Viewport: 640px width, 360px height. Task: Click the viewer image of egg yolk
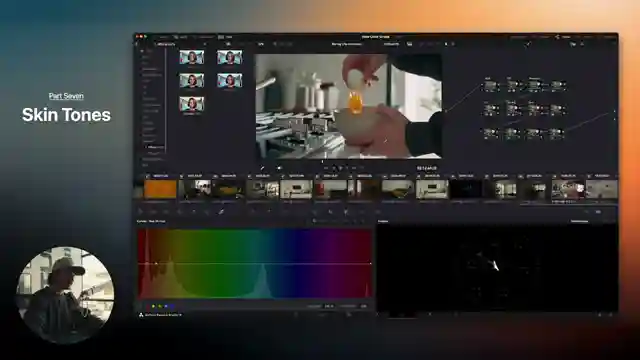coord(348,106)
